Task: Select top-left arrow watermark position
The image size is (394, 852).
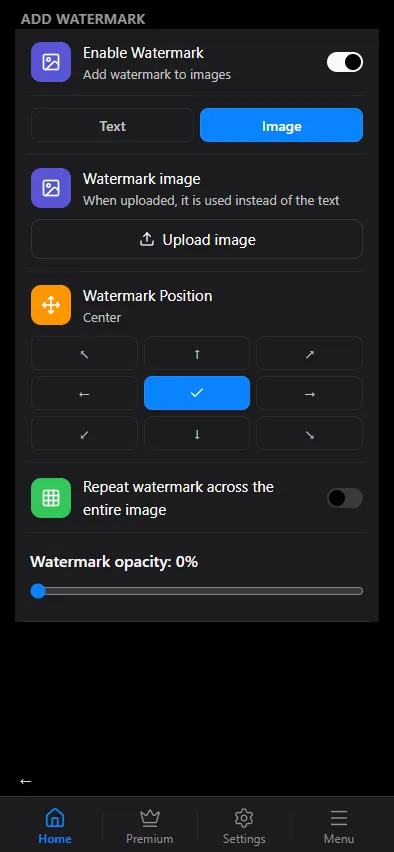Action: pyautogui.click(x=84, y=354)
